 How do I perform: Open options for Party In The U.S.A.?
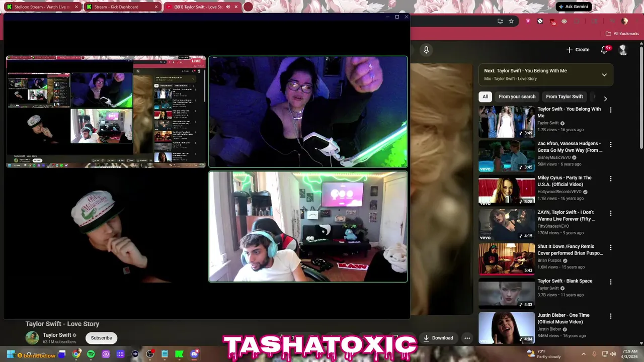(x=611, y=178)
